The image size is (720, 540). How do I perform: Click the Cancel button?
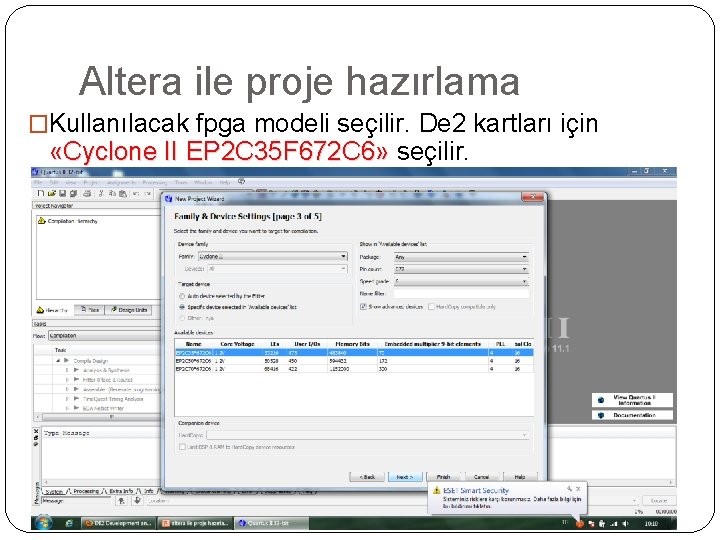click(x=481, y=477)
